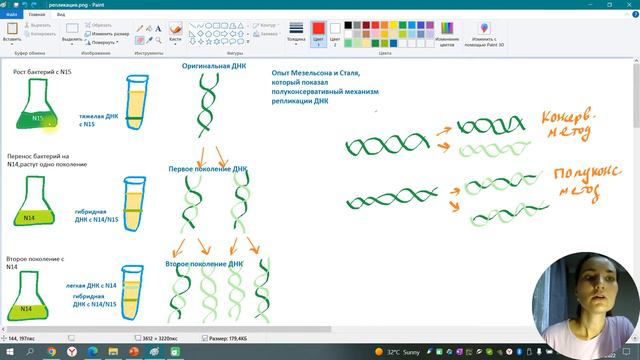Collapse the ribbon with the chevron
Screen dimensions: 640x360
627,14
